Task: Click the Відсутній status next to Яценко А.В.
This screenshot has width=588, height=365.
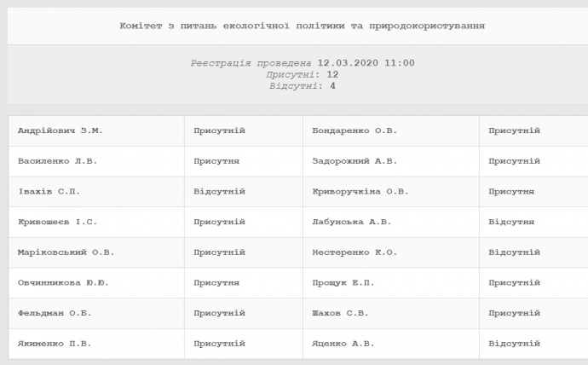Action: coord(514,344)
